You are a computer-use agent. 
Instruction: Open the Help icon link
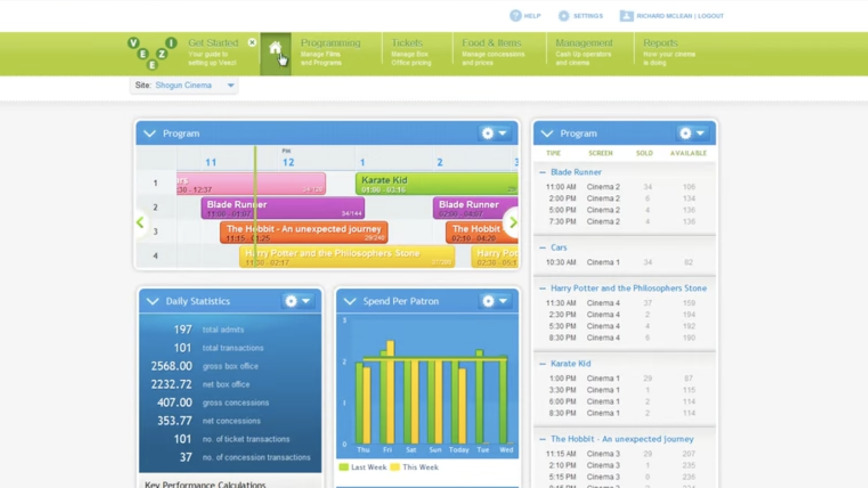coord(515,16)
